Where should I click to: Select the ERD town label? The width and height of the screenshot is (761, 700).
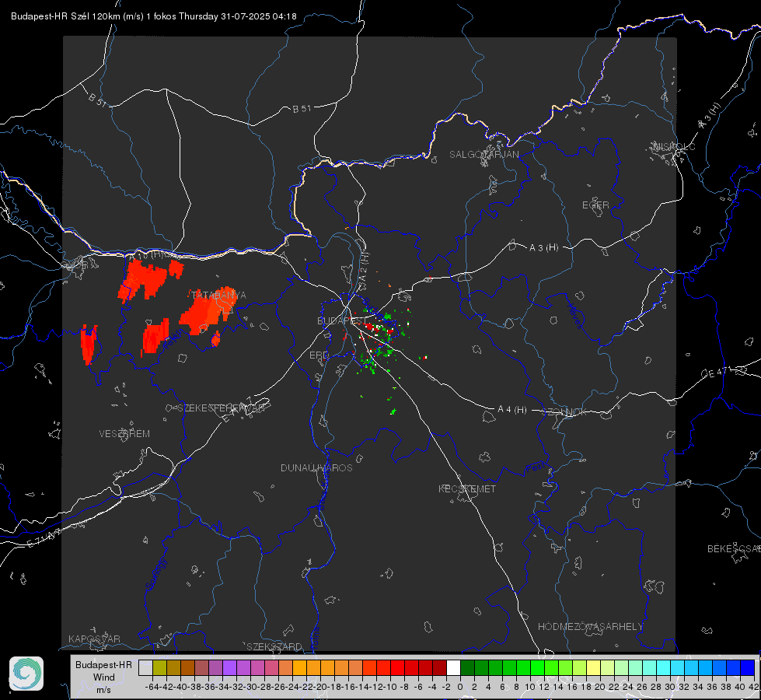(x=319, y=355)
